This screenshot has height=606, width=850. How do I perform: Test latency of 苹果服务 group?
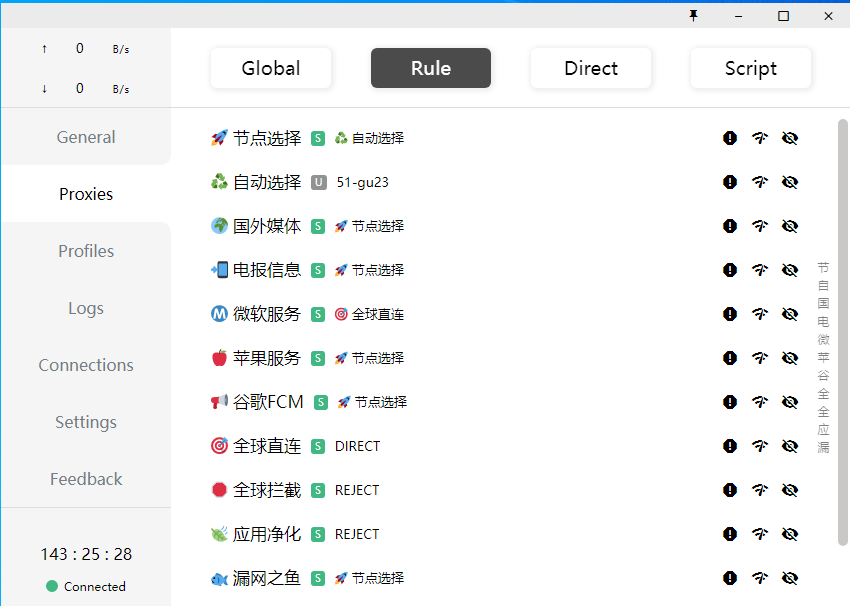click(760, 358)
